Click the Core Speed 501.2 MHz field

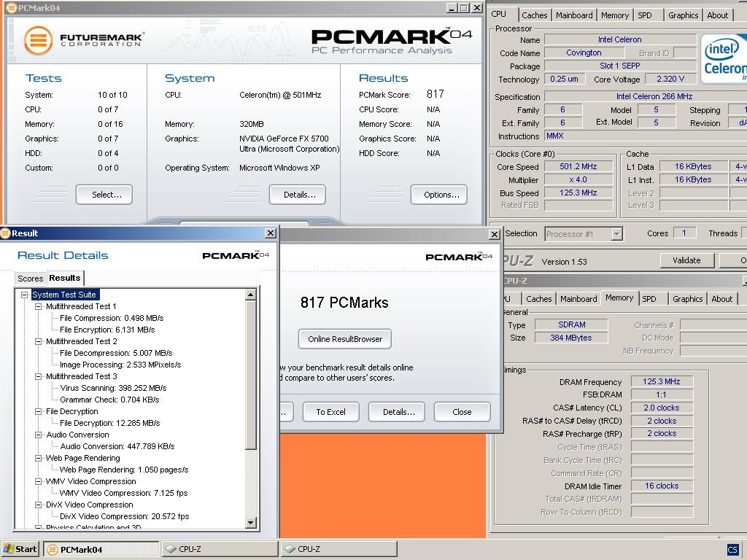click(x=578, y=167)
